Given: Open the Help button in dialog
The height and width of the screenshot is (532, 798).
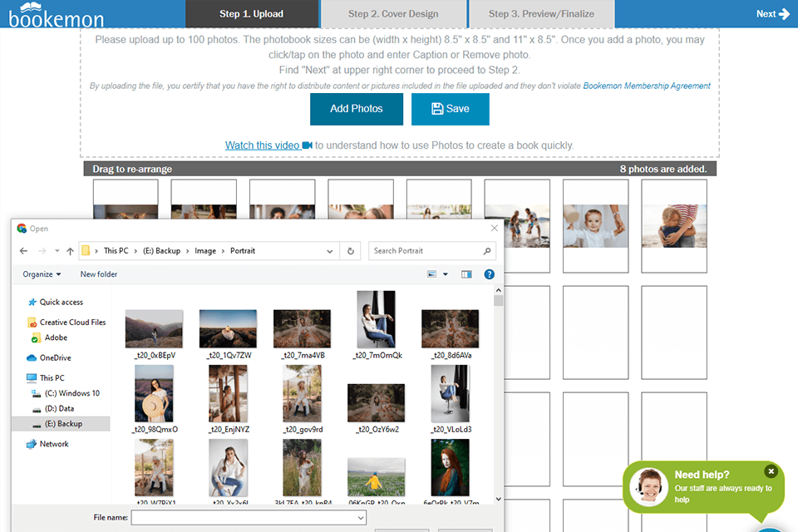Looking at the screenshot, I should tap(489, 274).
